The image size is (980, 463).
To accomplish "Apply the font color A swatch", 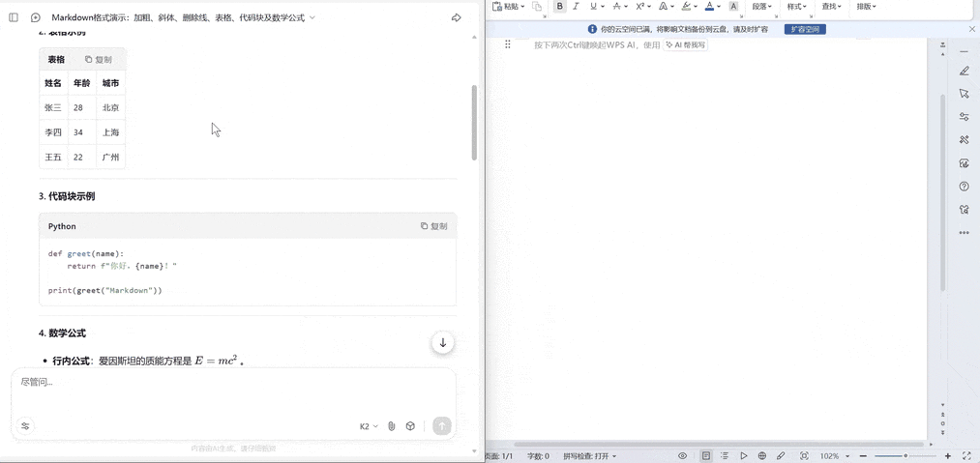I will pyautogui.click(x=709, y=6).
